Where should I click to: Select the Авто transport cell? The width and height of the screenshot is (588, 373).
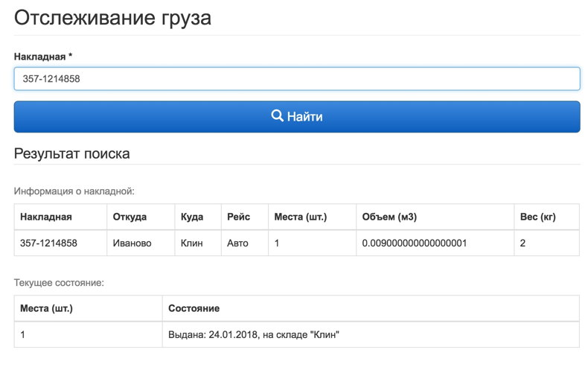point(245,243)
